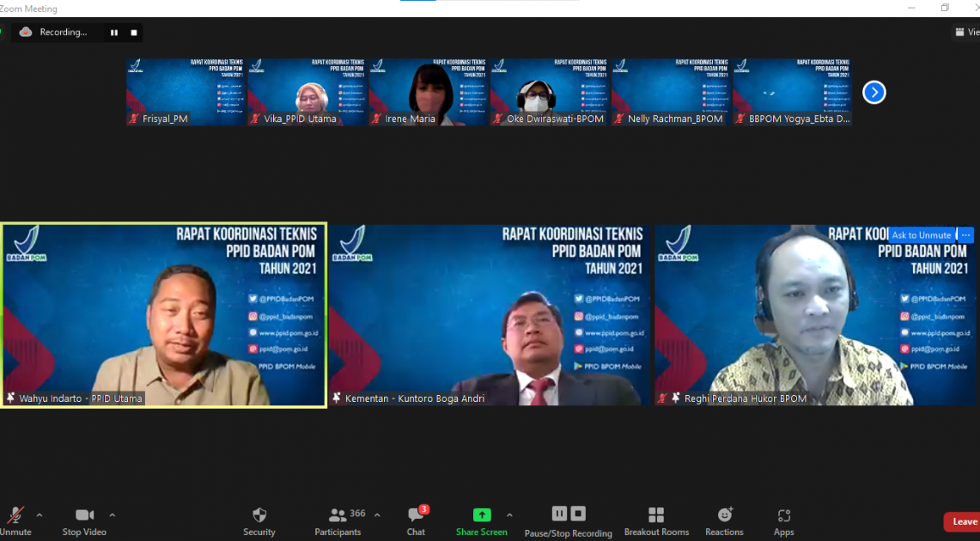
Task: Leave the meeting
Action: (x=963, y=522)
